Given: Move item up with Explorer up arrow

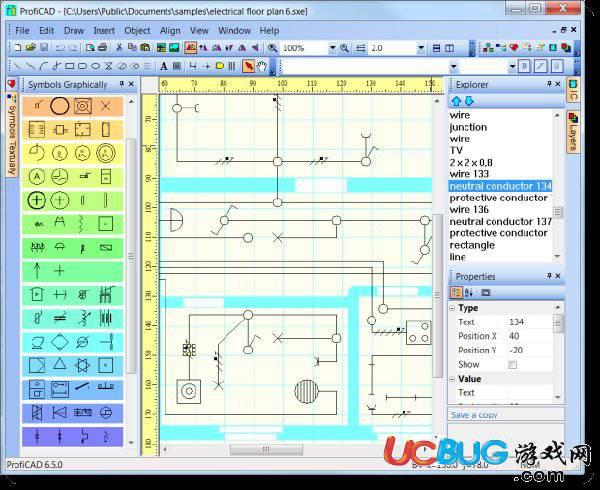Looking at the screenshot, I should pos(456,101).
